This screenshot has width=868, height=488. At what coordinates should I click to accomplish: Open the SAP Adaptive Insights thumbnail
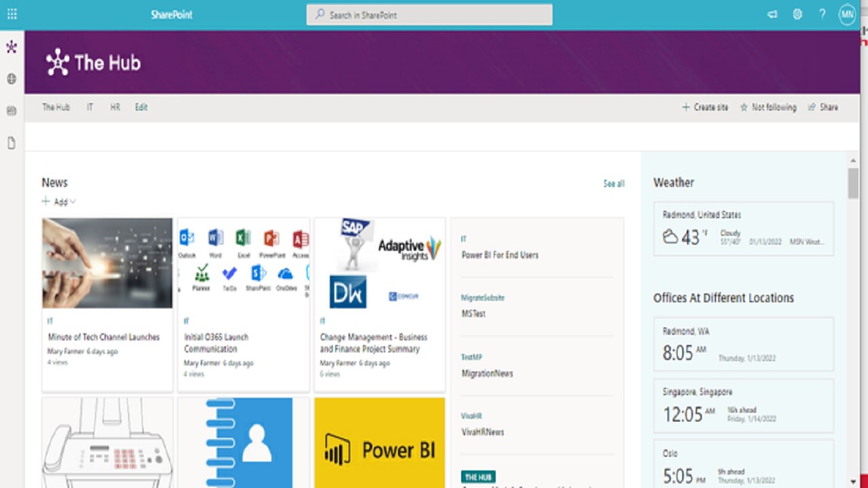pos(380,263)
